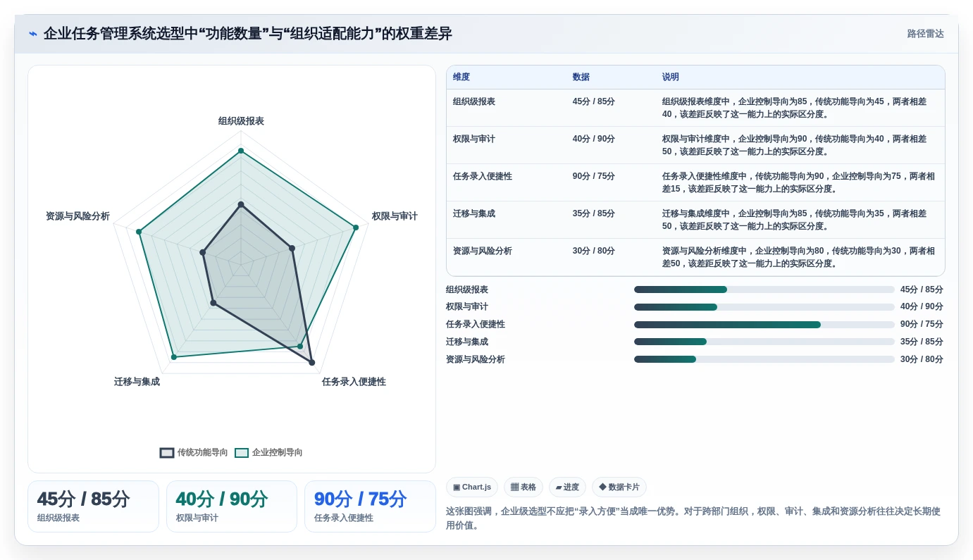
Task: Click the 40分 / 90分 table cell
Action: point(594,139)
